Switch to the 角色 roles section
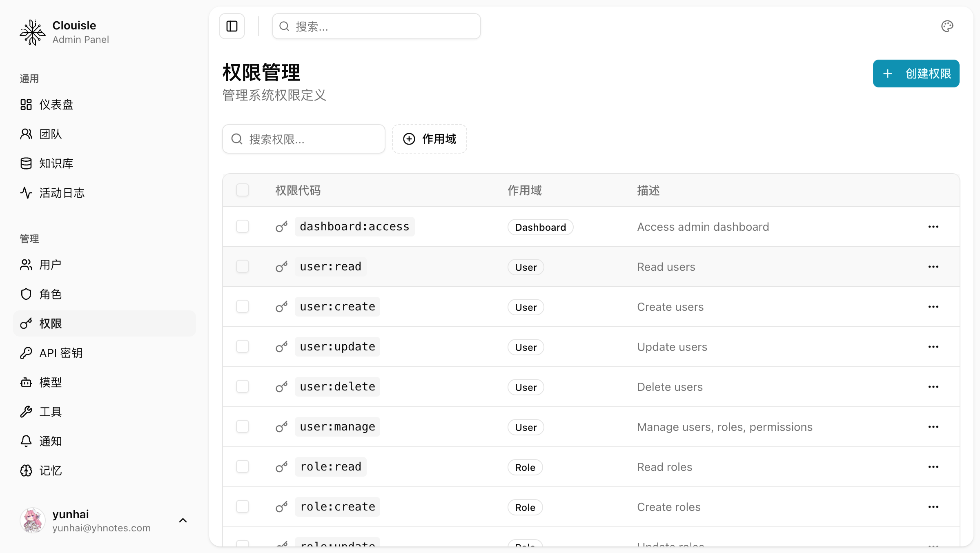 tap(51, 294)
